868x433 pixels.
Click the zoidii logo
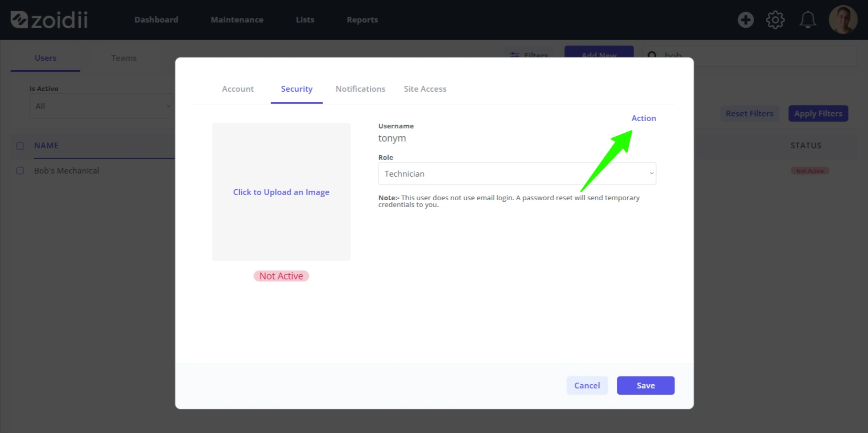(x=49, y=20)
